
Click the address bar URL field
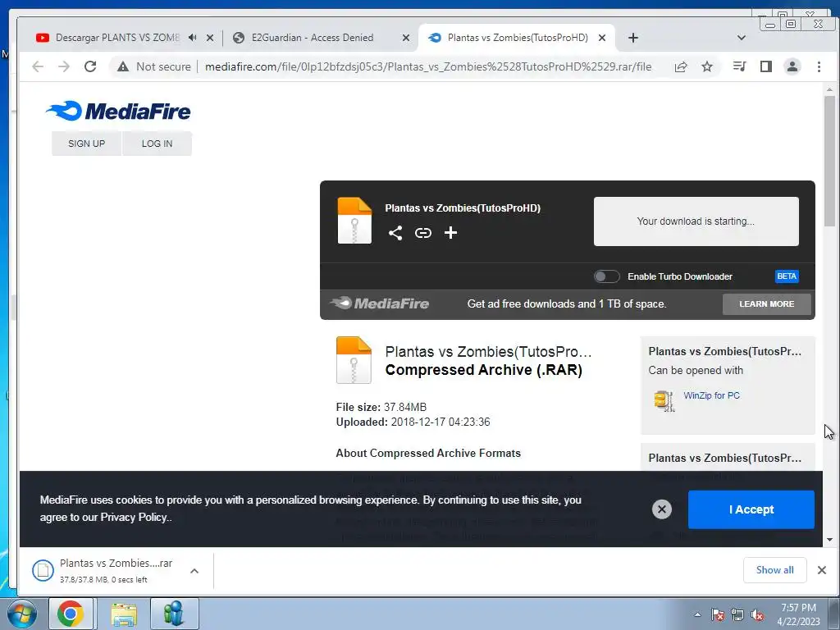click(428, 66)
